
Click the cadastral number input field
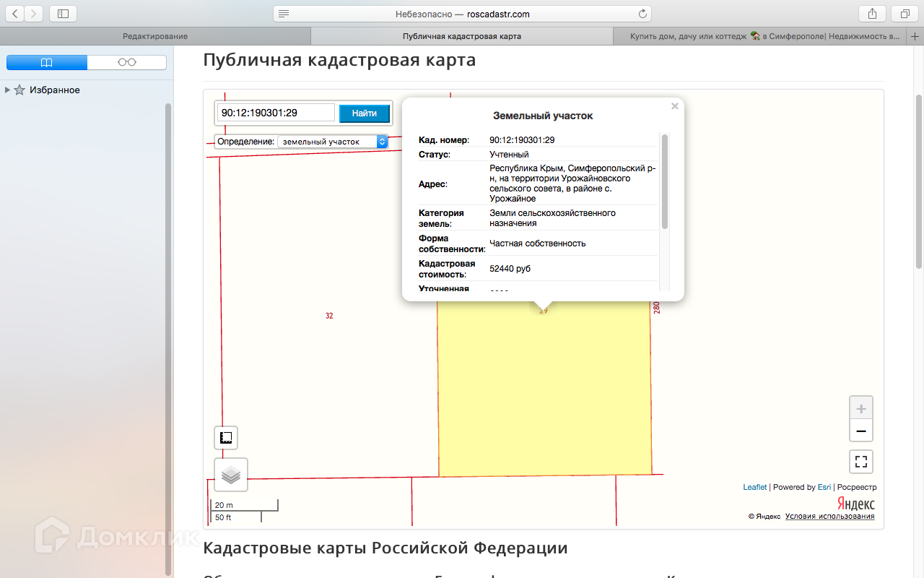tap(276, 113)
